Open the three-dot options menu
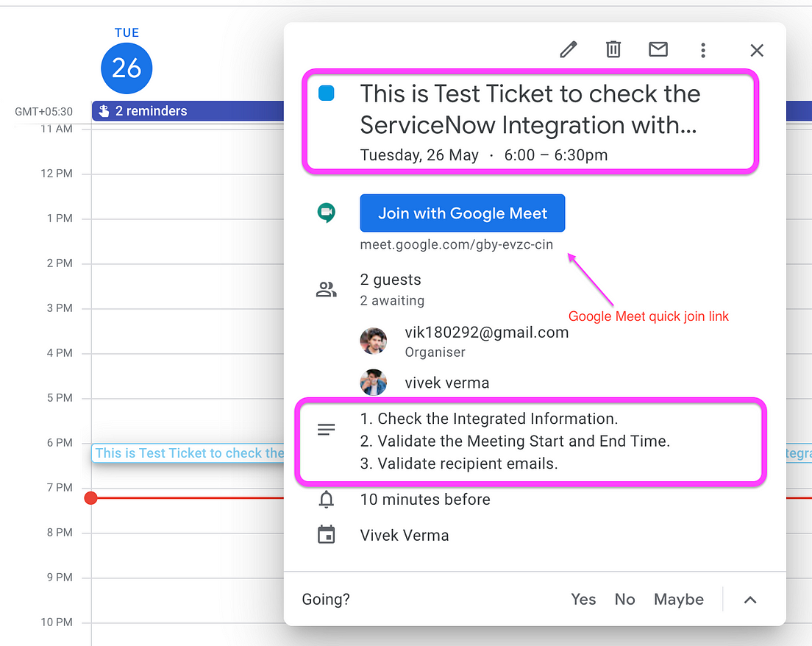812x646 pixels. coord(702,50)
